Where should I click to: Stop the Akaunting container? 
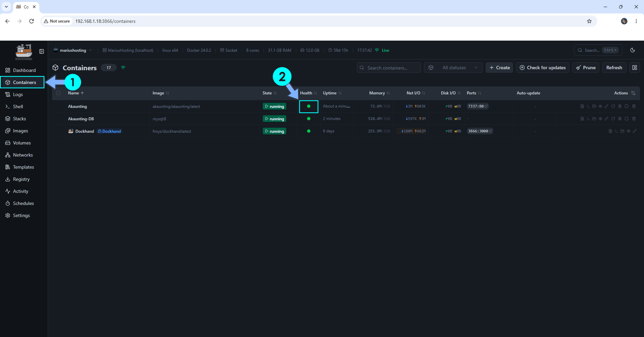(x=627, y=106)
